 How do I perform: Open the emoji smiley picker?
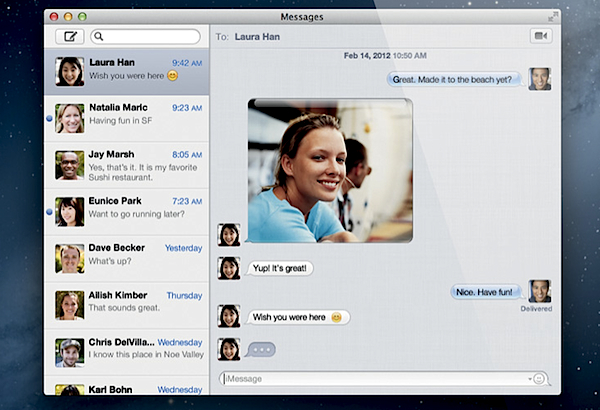[x=540, y=379]
